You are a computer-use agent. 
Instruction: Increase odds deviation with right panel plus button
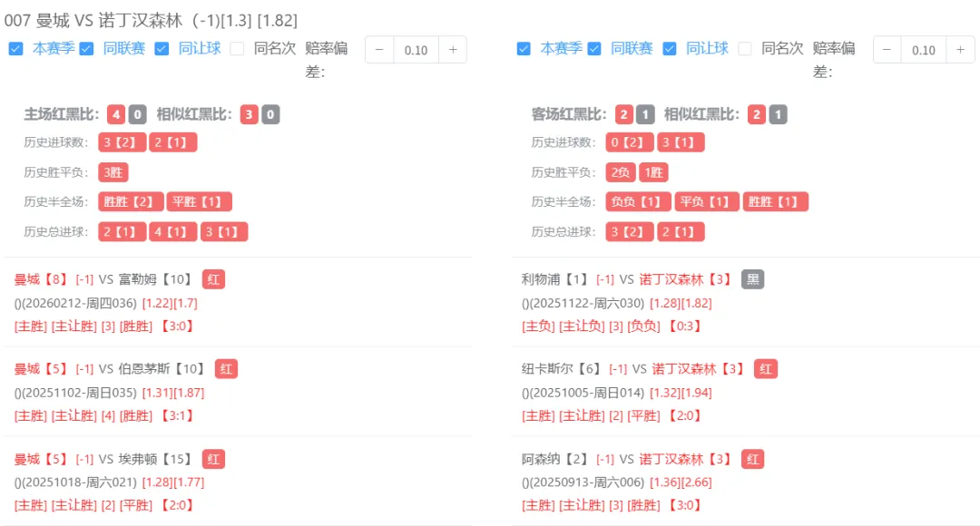pyautogui.click(x=960, y=50)
